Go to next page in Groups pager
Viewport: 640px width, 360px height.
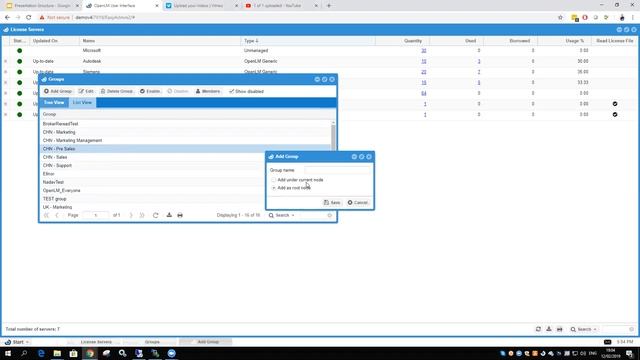[x=131, y=215]
